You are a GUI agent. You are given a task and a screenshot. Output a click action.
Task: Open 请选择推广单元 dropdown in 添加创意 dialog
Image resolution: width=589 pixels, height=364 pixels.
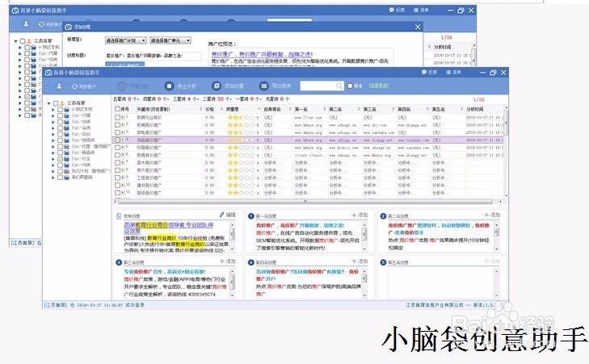tap(170, 40)
